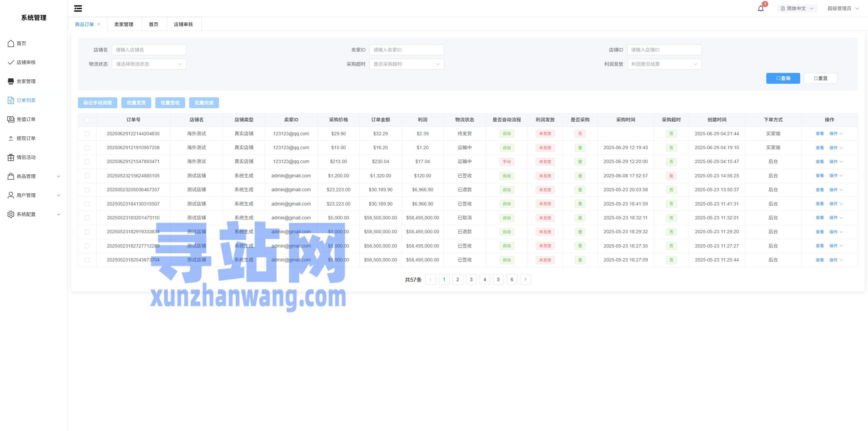Collapse the sidebar with the hamburger icon
The image size is (868, 431).
point(78,8)
